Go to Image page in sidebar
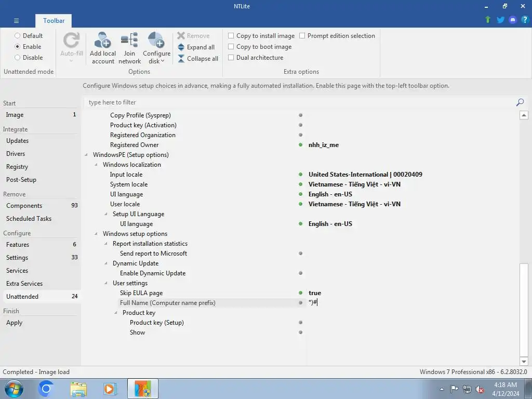532x399 pixels. point(41,115)
